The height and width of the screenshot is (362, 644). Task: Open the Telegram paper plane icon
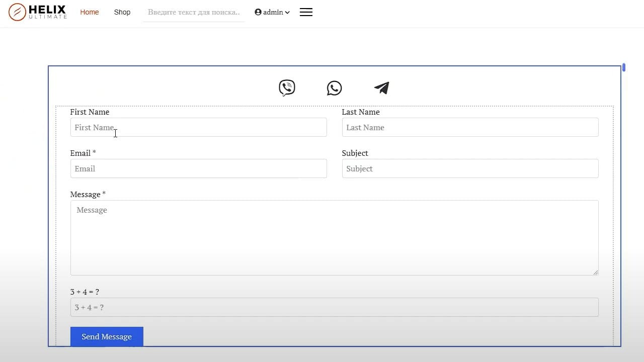(x=382, y=88)
